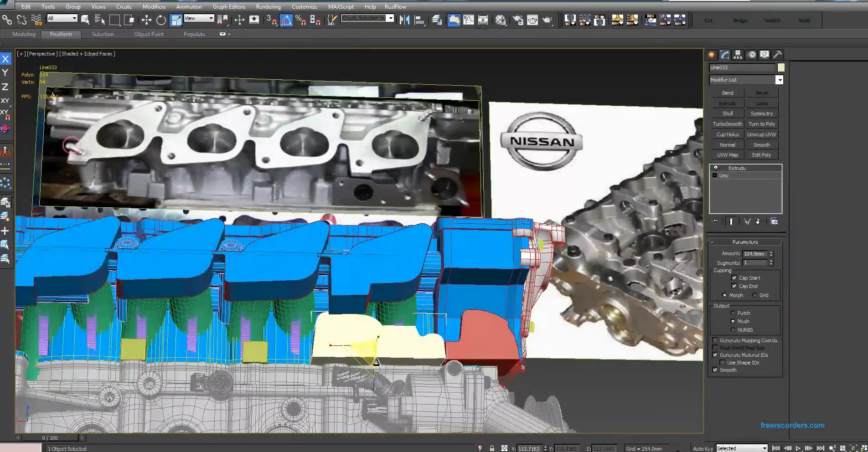Image resolution: width=868 pixels, height=452 pixels.
Task: Choose the Rectangular Selection Region tool
Action: coord(115,20)
